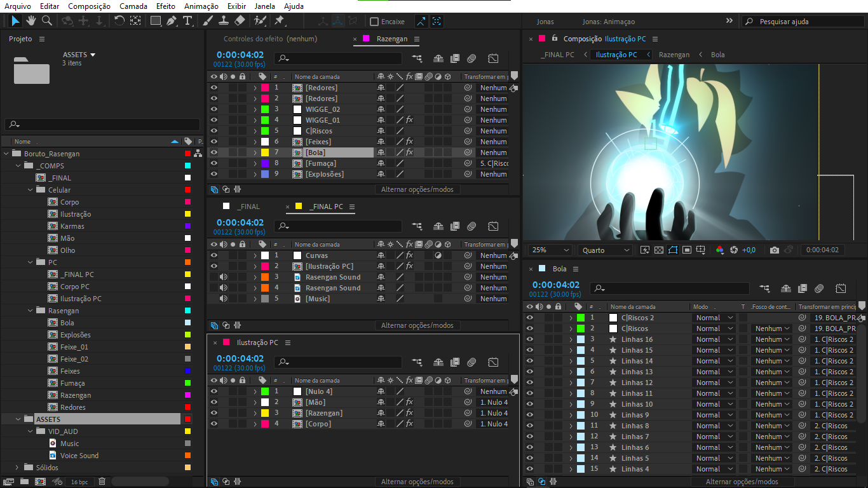This screenshot has height=488, width=868.
Task: Click the Razengan breadcrumb in composition viewer
Action: (x=674, y=55)
